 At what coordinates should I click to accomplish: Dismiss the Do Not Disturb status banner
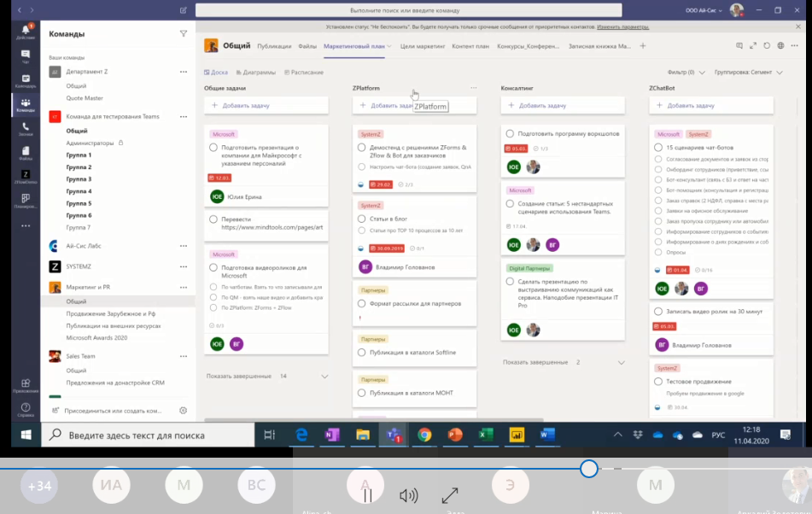click(798, 26)
